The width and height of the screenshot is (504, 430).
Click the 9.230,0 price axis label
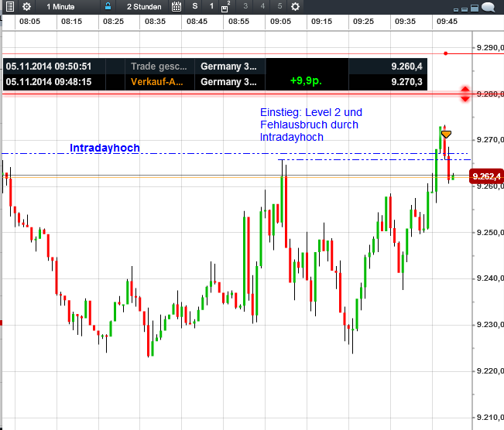[x=489, y=325]
